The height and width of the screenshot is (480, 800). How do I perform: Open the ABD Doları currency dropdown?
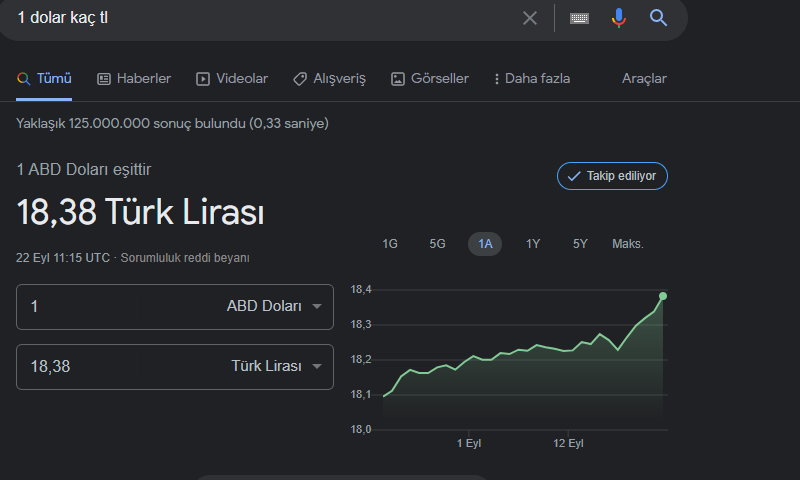274,307
